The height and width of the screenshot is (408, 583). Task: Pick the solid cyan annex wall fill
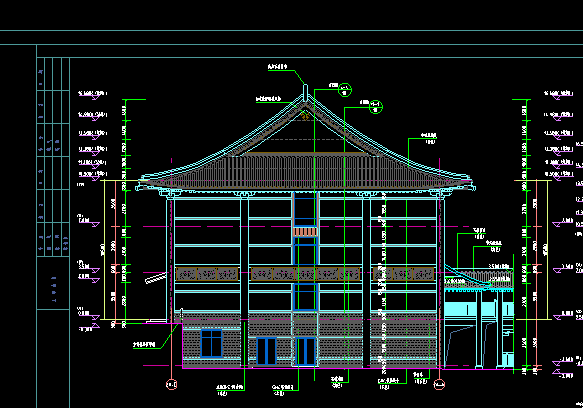pos(460,309)
